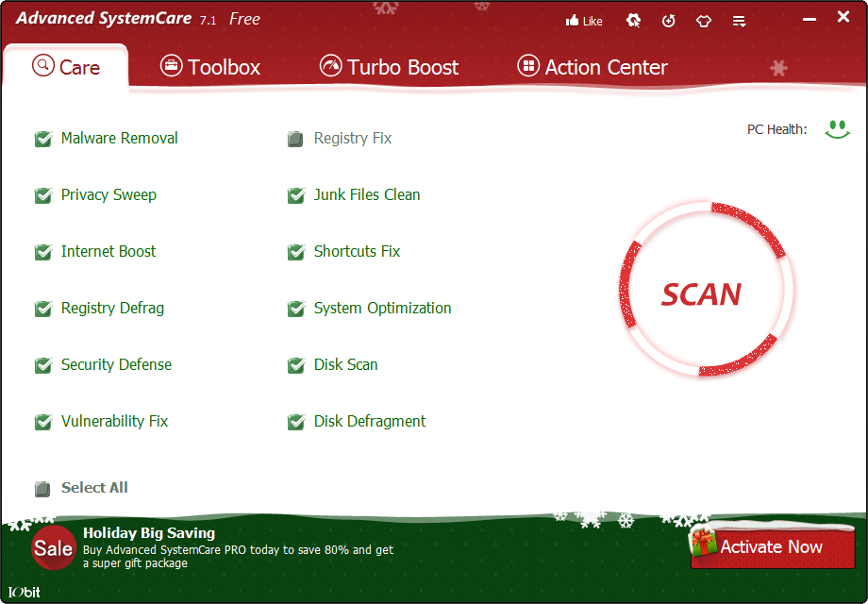868x604 pixels.
Task: Switch to the Toolbox tab
Action: point(209,67)
